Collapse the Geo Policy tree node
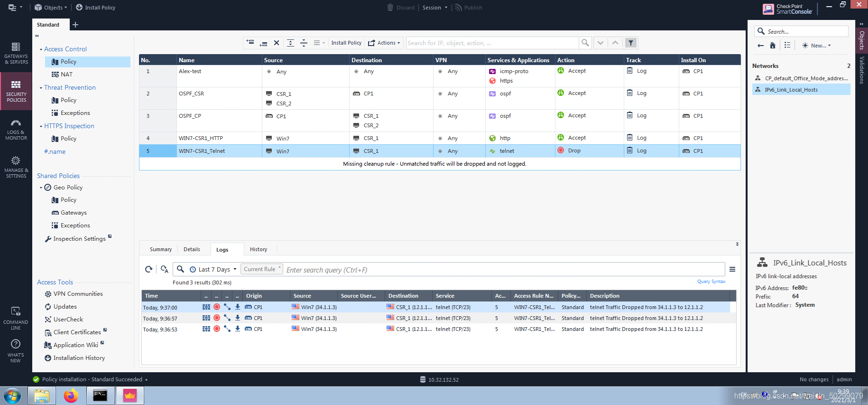Image resolution: width=868 pixels, height=405 pixels. (41, 188)
